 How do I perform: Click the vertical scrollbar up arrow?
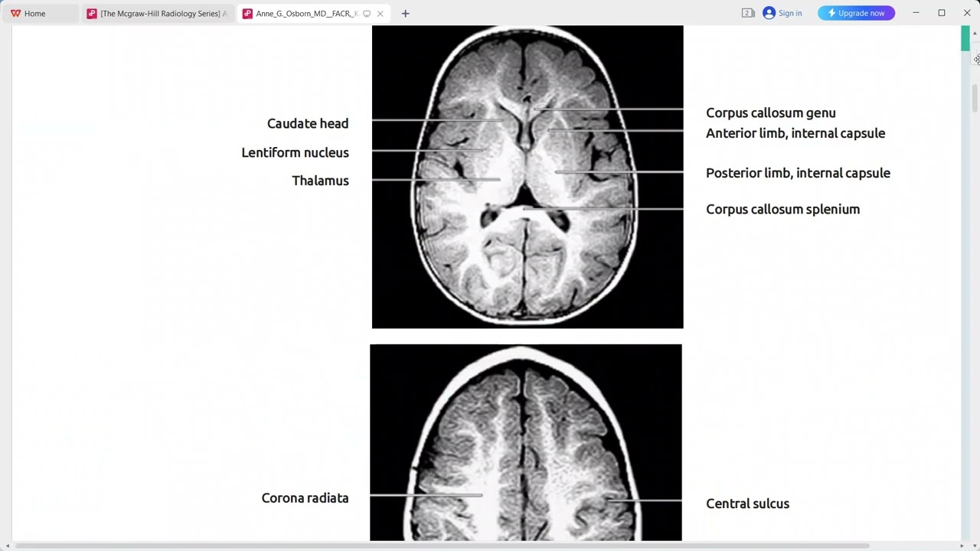[975, 33]
